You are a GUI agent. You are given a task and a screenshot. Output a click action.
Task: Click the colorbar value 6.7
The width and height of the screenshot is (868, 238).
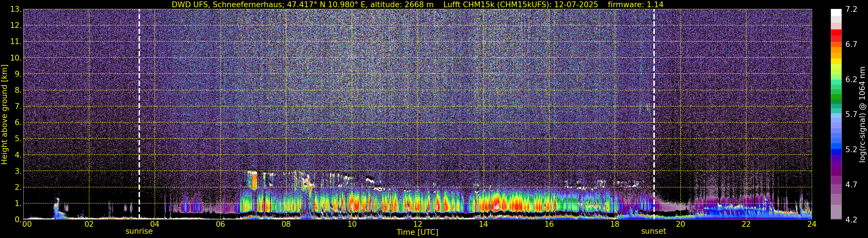click(x=851, y=44)
